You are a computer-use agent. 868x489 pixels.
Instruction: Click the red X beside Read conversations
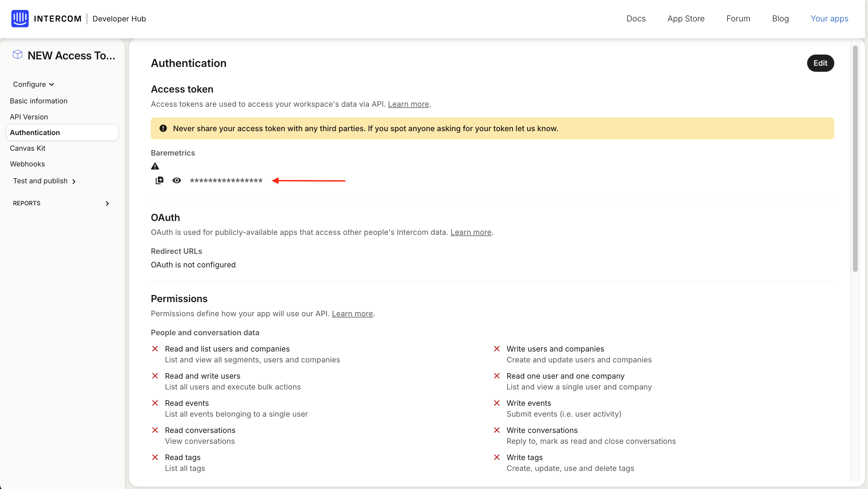(155, 430)
